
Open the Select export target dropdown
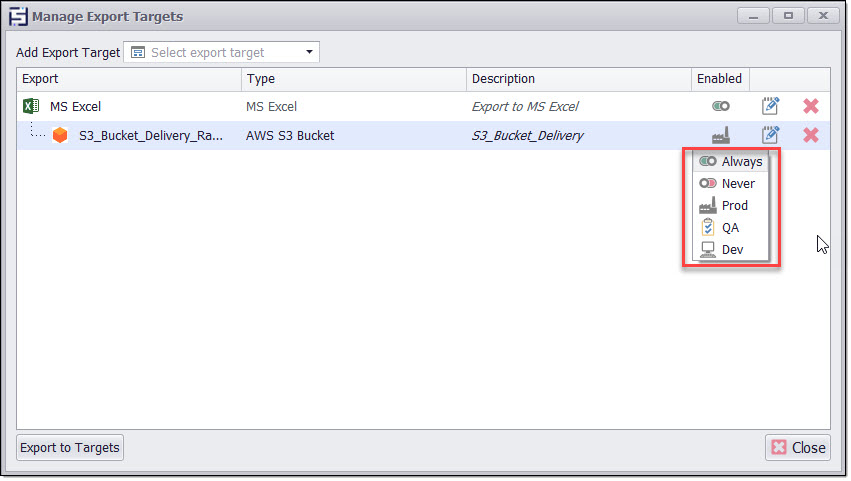pyautogui.click(x=221, y=52)
